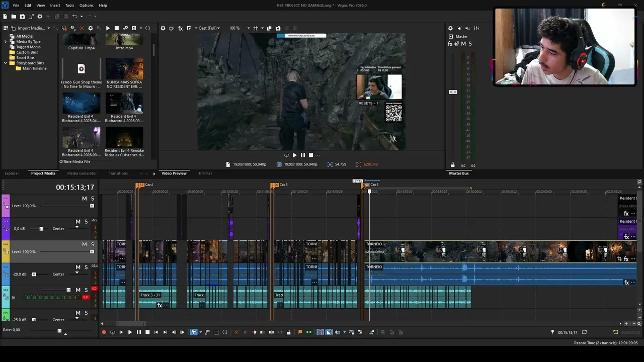Expand the Media By Type tree node

pyautogui.click(x=6, y=42)
